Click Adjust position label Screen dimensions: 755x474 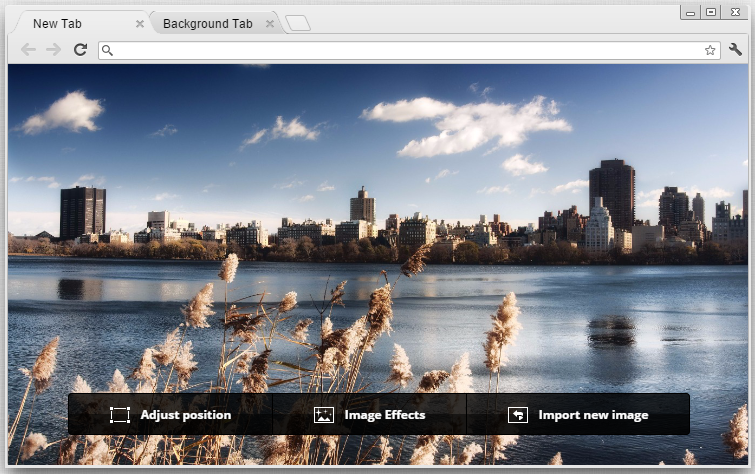[186, 415]
